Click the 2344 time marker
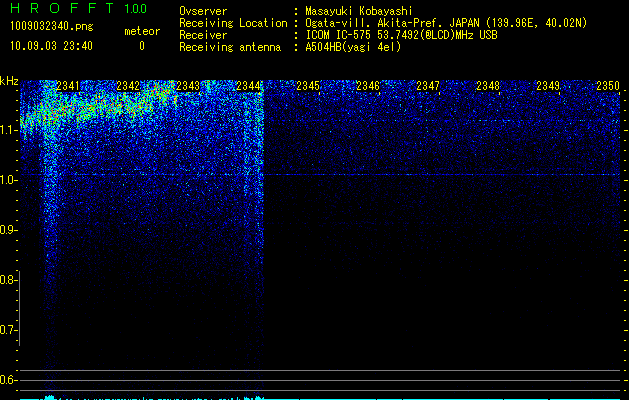 (x=248, y=86)
